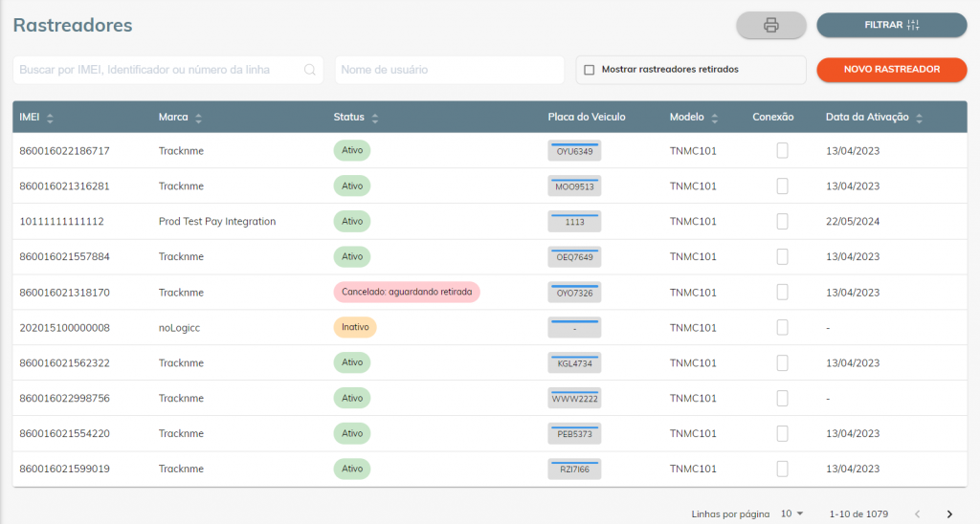Click vehicle plate RZI7I66 badge
This screenshot has width=980, height=524.
pyautogui.click(x=574, y=469)
